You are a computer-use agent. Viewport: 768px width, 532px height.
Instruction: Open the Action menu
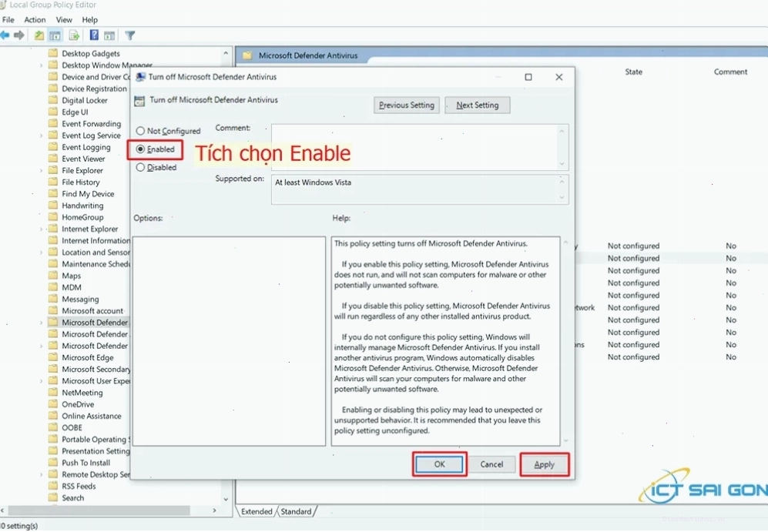(35, 19)
